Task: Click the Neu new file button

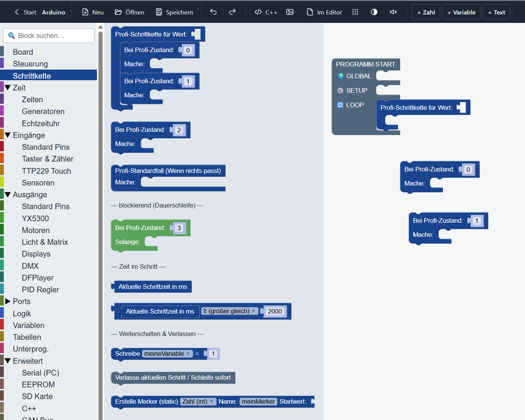Action: 93,12
